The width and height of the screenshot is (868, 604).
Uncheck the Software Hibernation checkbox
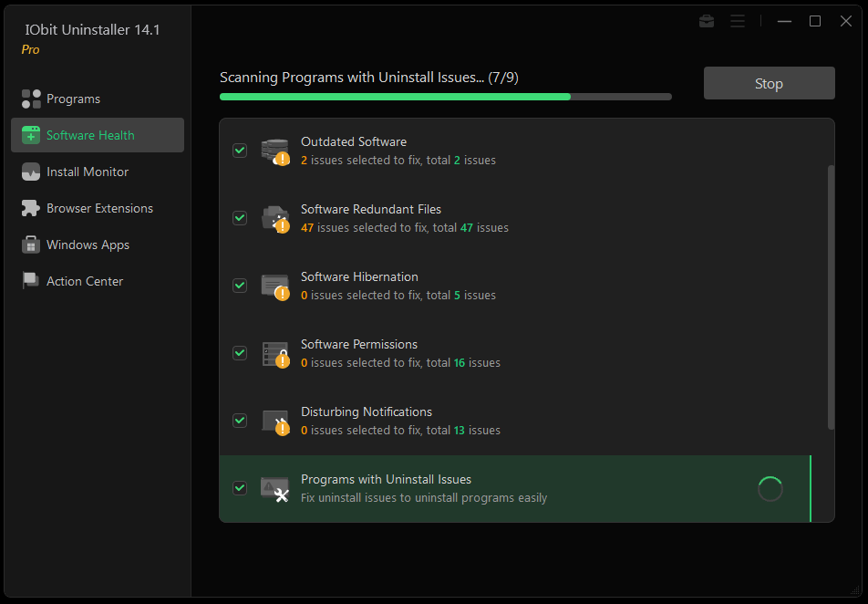coord(240,286)
